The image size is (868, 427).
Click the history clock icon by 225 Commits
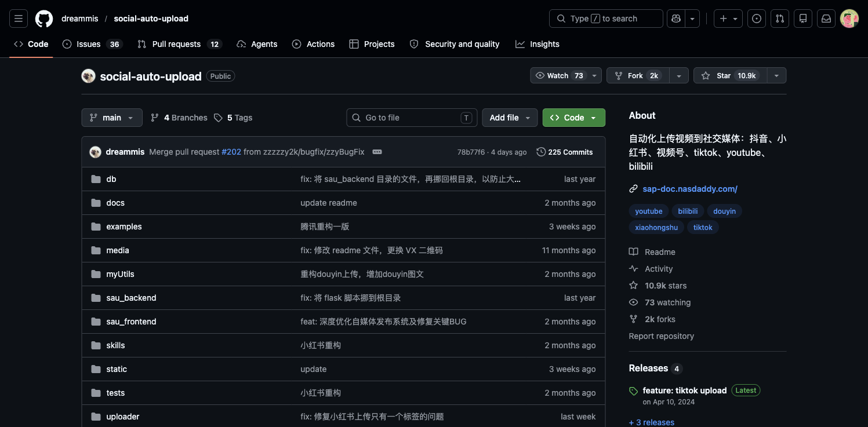point(541,152)
